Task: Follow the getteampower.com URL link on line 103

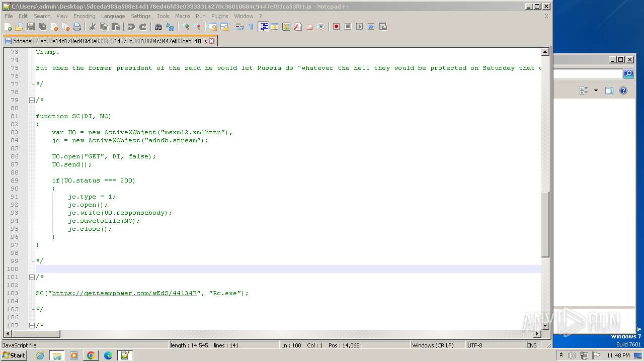Action: click(x=124, y=293)
